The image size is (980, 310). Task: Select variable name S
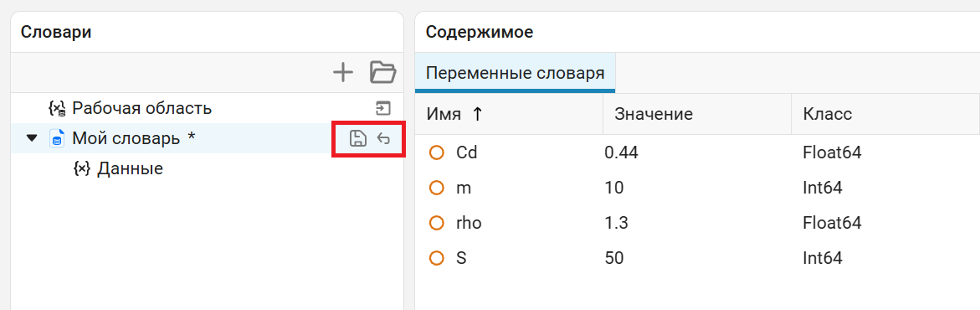pyautogui.click(x=462, y=257)
